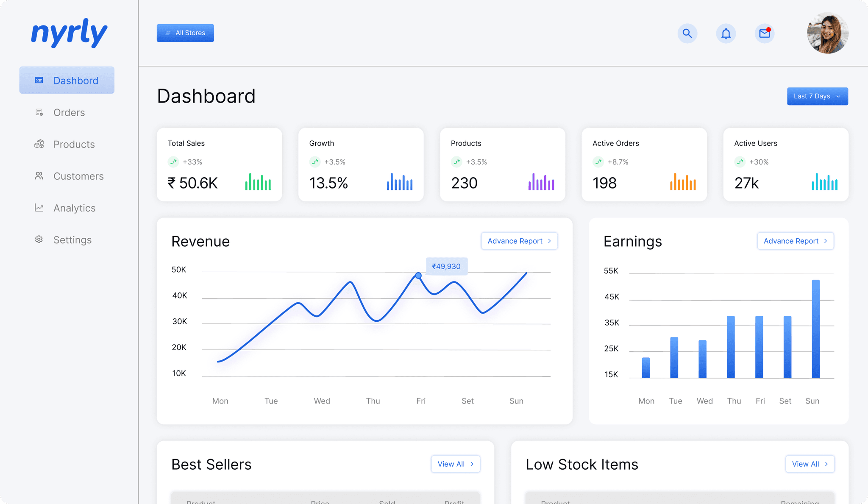This screenshot has width=868, height=504.
Task: Click the ₹49,930 data point on Revenue chart
Action: [419, 275]
